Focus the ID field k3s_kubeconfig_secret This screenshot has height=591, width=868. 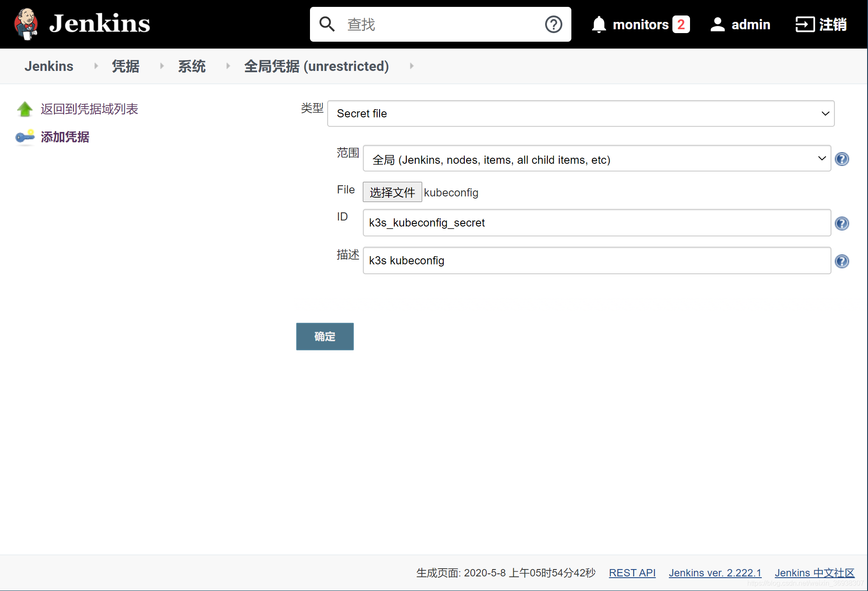[597, 223]
